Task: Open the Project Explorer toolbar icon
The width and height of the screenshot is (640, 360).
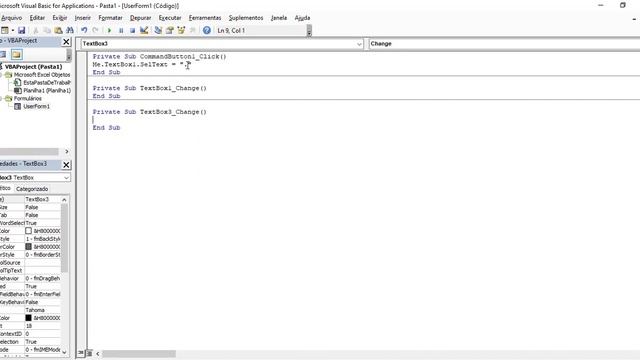Action: pyautogui.click(x=158, y=31)
